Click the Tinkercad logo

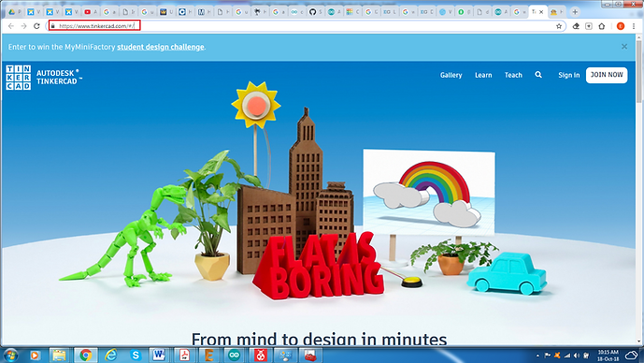point(19,78)
